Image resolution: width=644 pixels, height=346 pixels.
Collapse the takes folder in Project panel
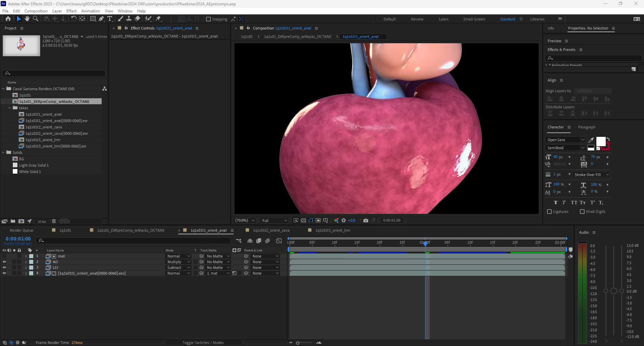(10, 108)
